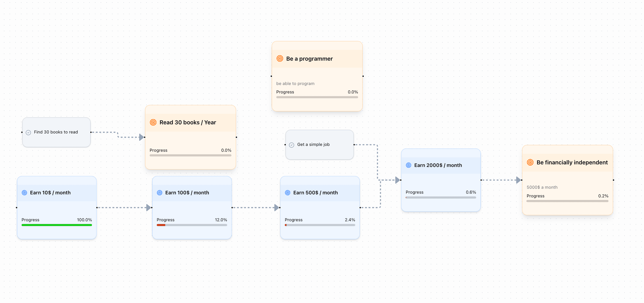Screen dimensions: 644x303
Task: Click the target icon on Earn 100$ / month
Action: 160,192
